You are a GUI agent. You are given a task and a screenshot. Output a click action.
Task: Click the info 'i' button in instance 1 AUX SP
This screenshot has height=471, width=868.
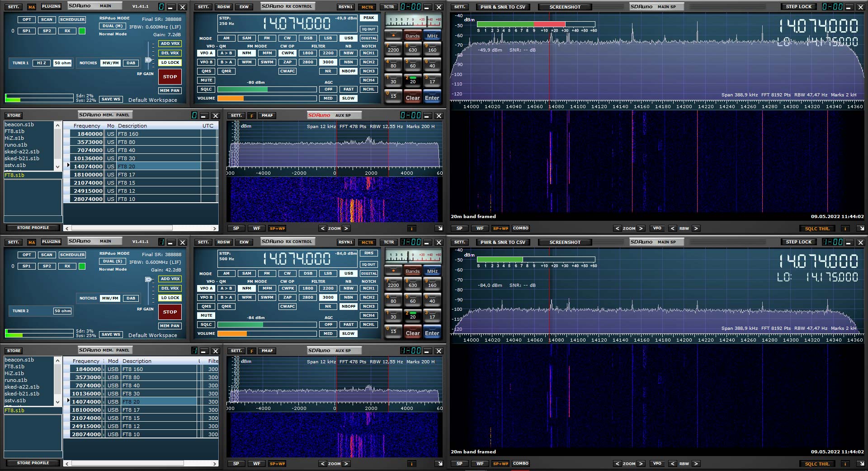click(x=411, y=464)
